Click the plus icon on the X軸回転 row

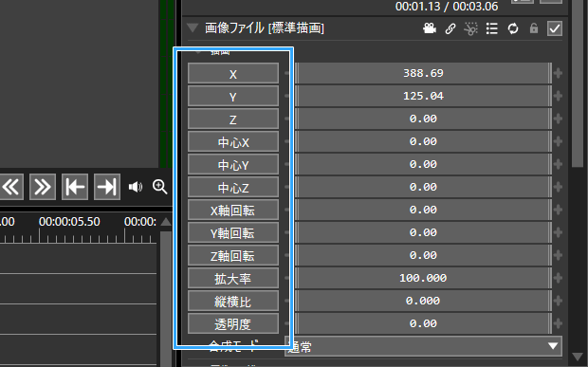[x=558, y=210]
